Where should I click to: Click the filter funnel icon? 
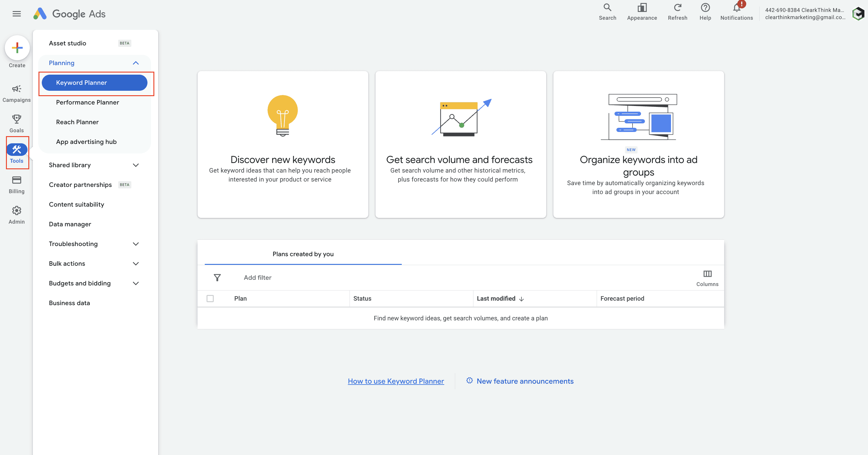(217, 277)
